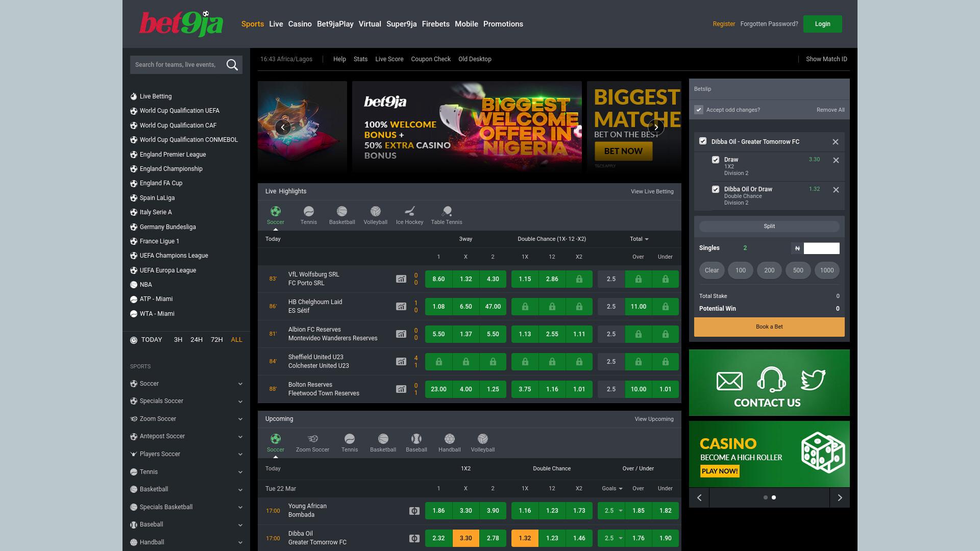Open match info icon for Dibba Oil match
Screen dimensions: 980x551
coord(414,538)
